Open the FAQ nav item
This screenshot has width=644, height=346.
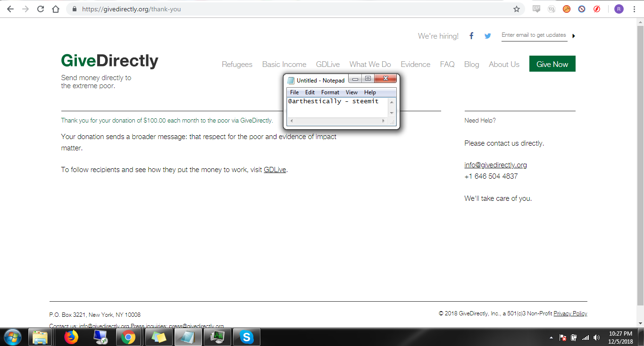(x=447, y=64)
